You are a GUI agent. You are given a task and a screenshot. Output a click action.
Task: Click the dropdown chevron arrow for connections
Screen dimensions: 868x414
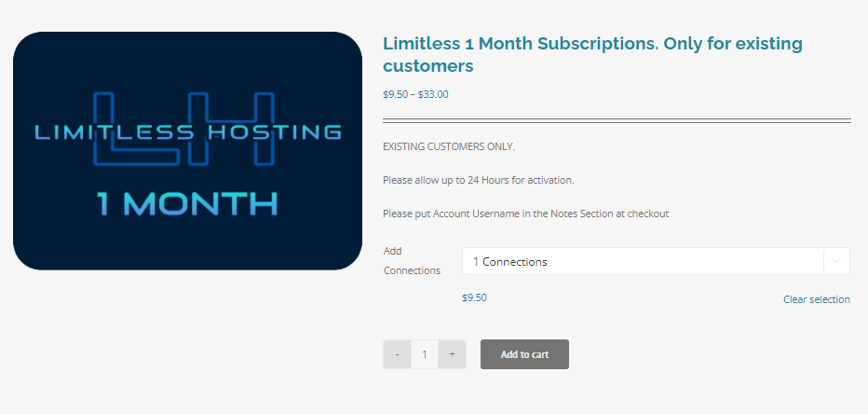pos(836,261)
